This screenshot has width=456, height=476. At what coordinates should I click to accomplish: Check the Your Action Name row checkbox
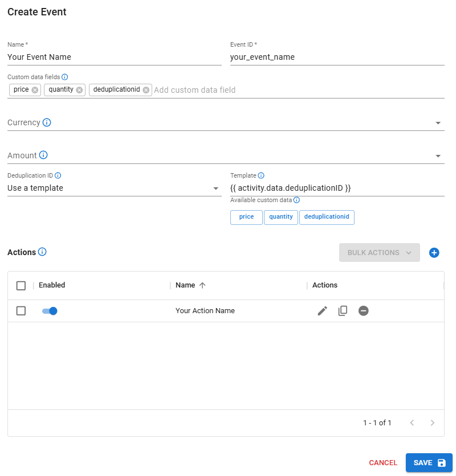tap(21, 311)
